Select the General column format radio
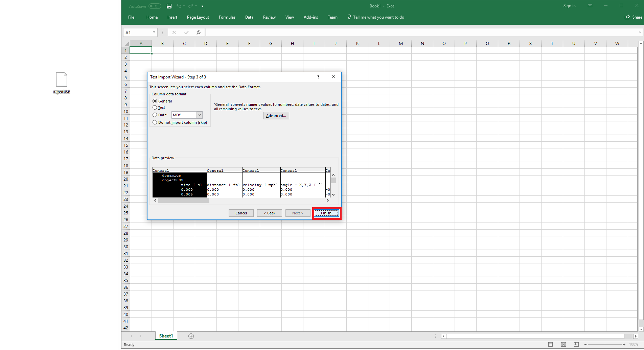The height and width of the screenshot is (350, 644). pos(155,101)
